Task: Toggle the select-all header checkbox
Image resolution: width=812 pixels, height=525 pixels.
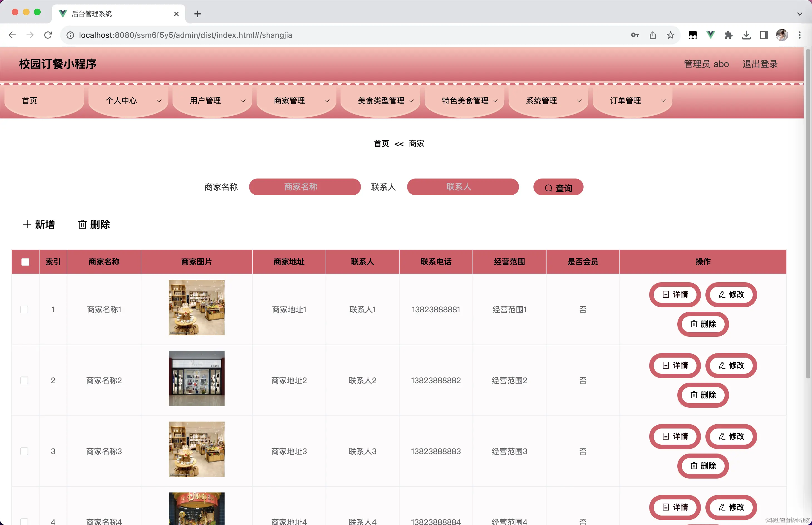Action: 25,262
